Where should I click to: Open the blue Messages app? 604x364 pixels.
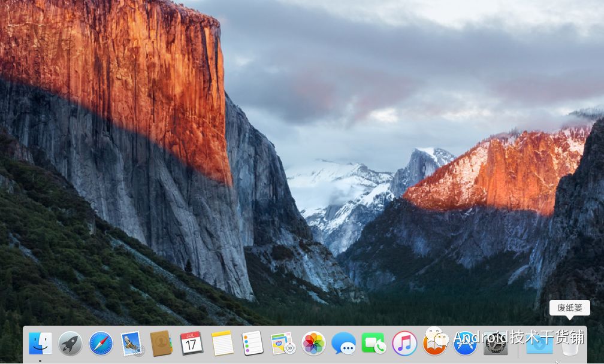[x=343, y=343]
